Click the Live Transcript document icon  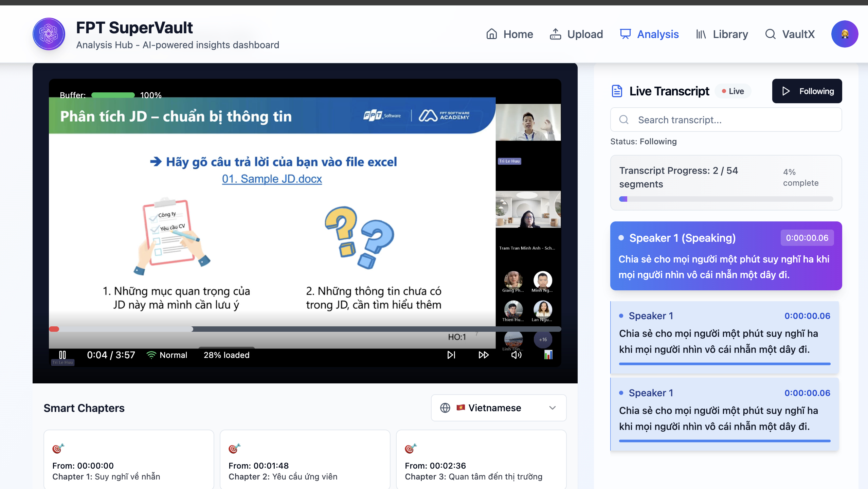click(x=617, y=91)
